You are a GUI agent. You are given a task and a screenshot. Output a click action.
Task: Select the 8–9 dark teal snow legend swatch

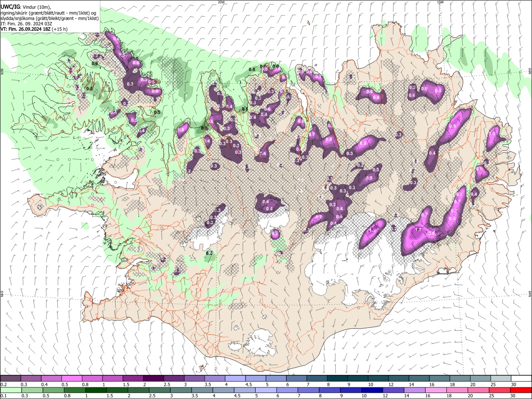(x=337, y=379)
